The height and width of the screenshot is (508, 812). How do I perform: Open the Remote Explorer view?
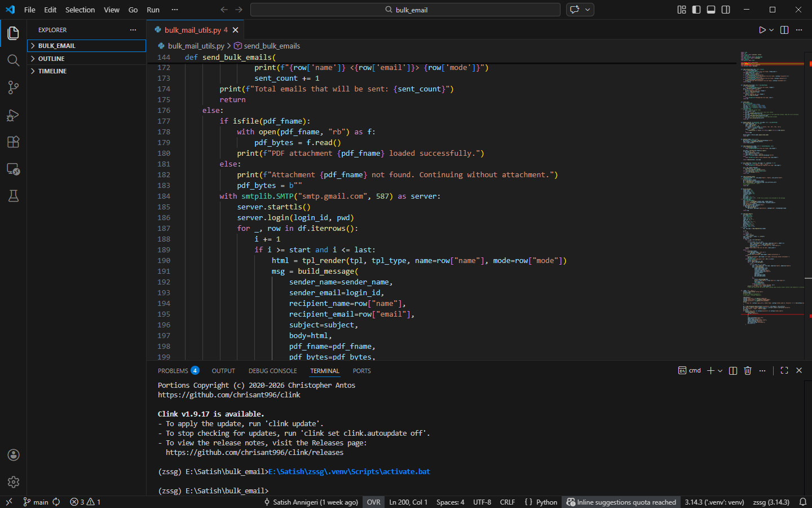(x=14, y=169)
